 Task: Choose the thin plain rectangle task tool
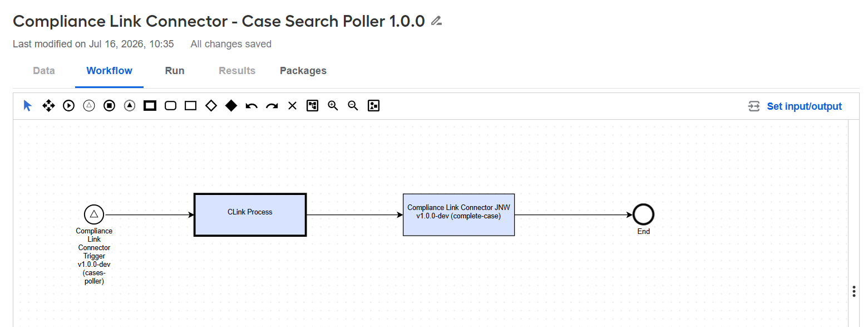(190, 106)
